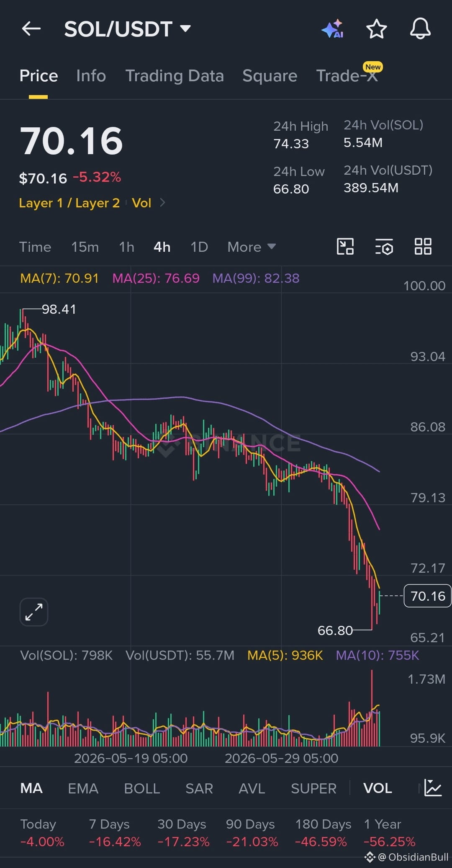Tap the MA(25): 76.69 legend
The image size is (452, 868).
[156, 278]
